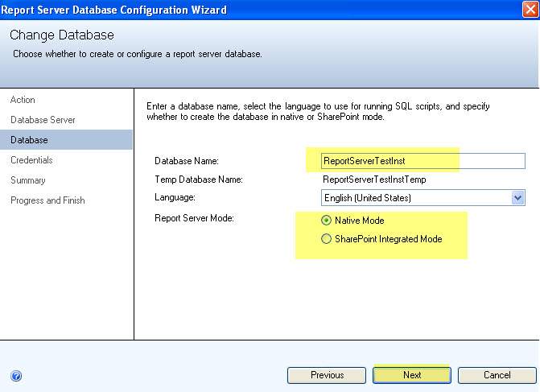
Task: Jump to the Summary step
Action: 28,180
